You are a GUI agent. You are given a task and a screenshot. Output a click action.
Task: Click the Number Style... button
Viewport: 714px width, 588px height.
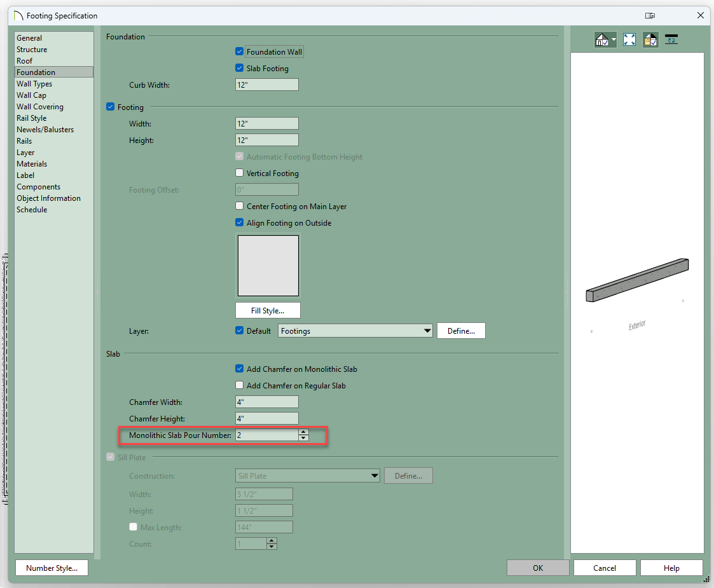pyautogui.click(x=51, y=568)
